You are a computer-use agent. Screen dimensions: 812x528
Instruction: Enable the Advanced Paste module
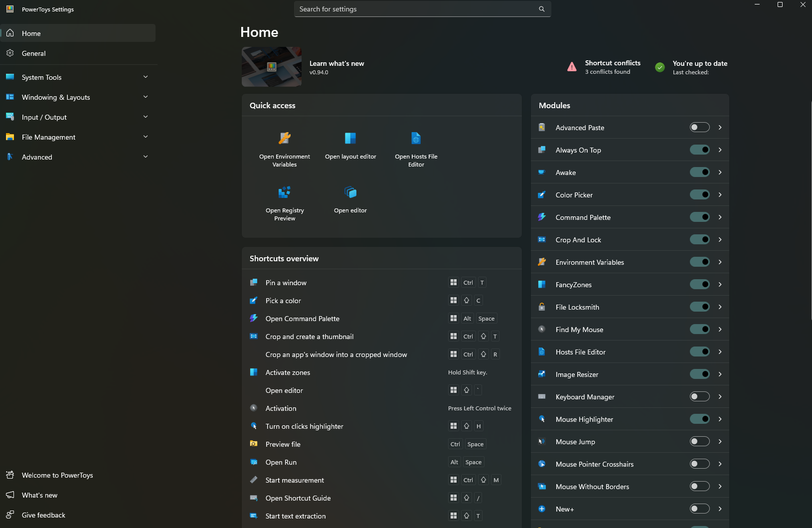[x=700, y=127]
